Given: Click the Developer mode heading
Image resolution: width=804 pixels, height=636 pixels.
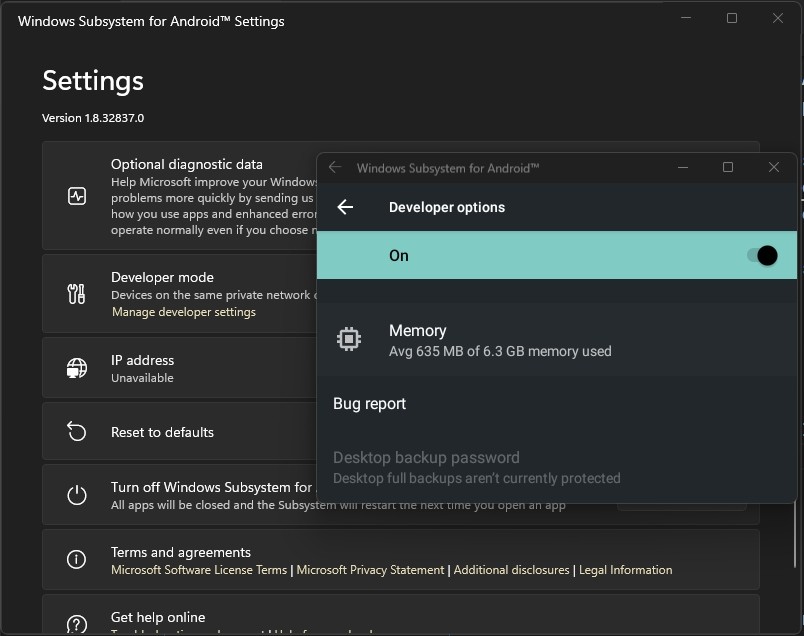Looking at the screenshot, I should tap(162, 277).
